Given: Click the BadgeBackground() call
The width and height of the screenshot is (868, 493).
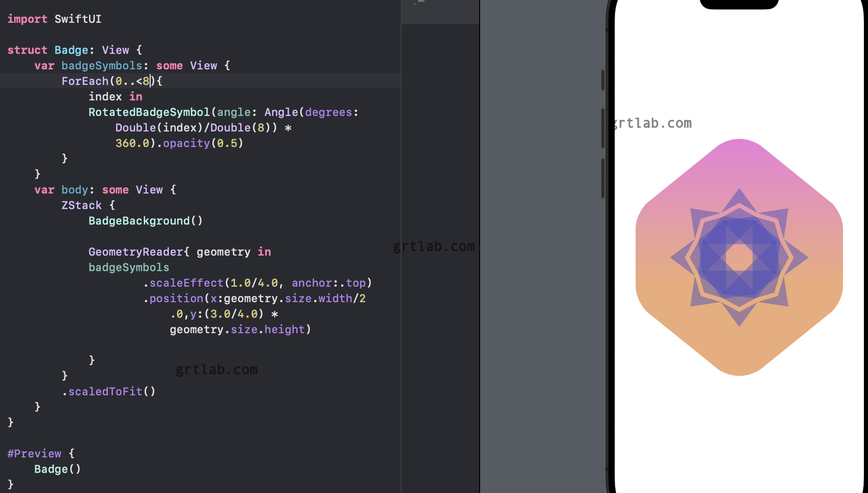Looking at the screenshot, I should 145,220.
